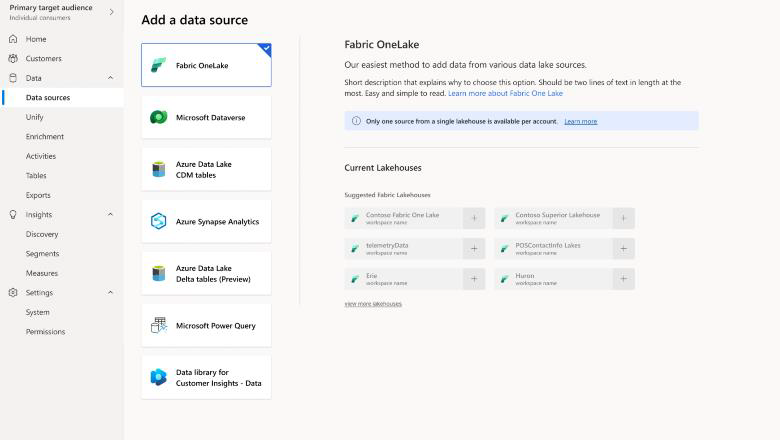Add the telemetryData lakehouse with plus
The image size is (780, 440).
pyautogui.click(x=474, y=249)
